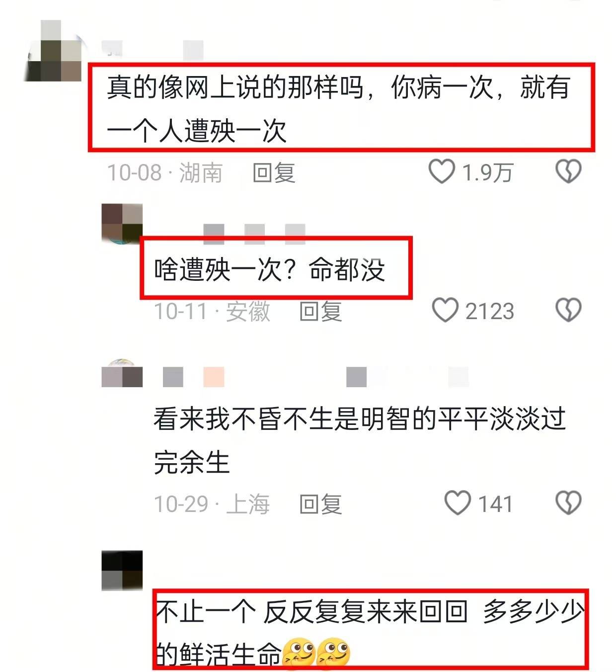Reply to the 10-08 Hunan comment
The height and width of the screenshot is (672, 616).
(x=274, y=172)
